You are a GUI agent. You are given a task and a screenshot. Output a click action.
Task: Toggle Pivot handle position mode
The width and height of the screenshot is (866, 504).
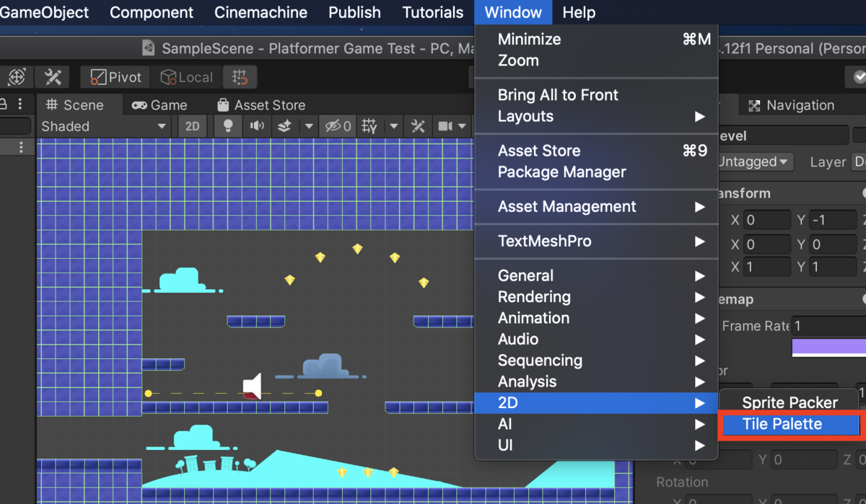click(x=115, y=77)
